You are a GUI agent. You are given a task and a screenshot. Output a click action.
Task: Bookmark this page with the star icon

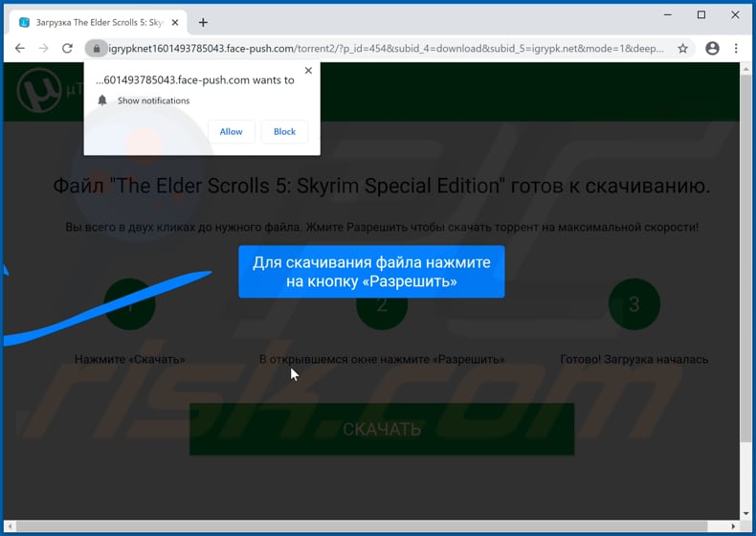pos(682,48)
